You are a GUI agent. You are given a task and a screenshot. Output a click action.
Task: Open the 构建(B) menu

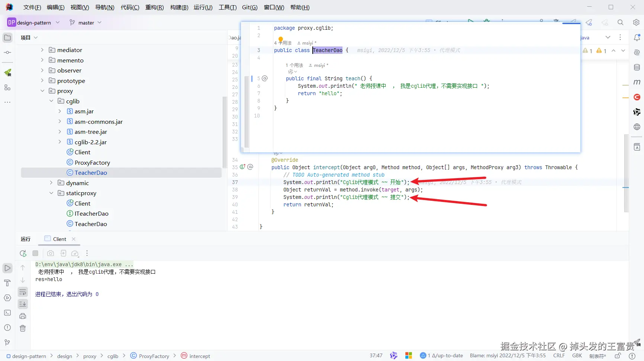click(179, 7)
